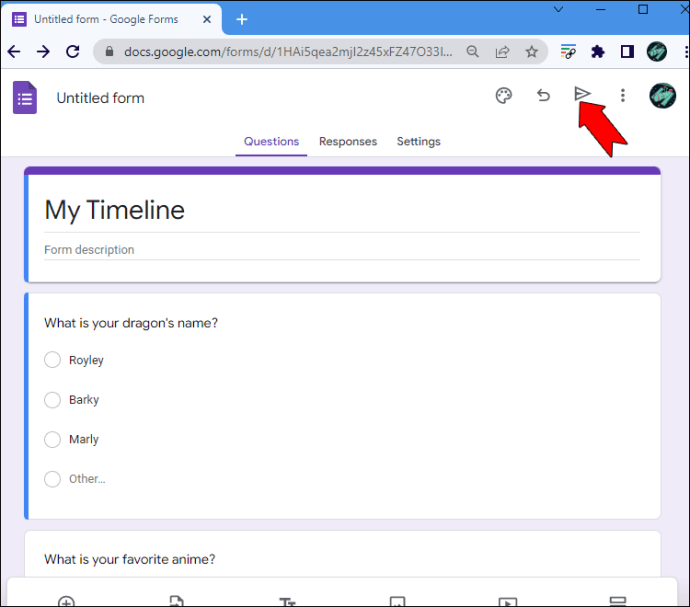Screen dimensions: 690x607
Task: Open the Chrome profile avatar
Action: pyautogui.click(x=657, y=52)
